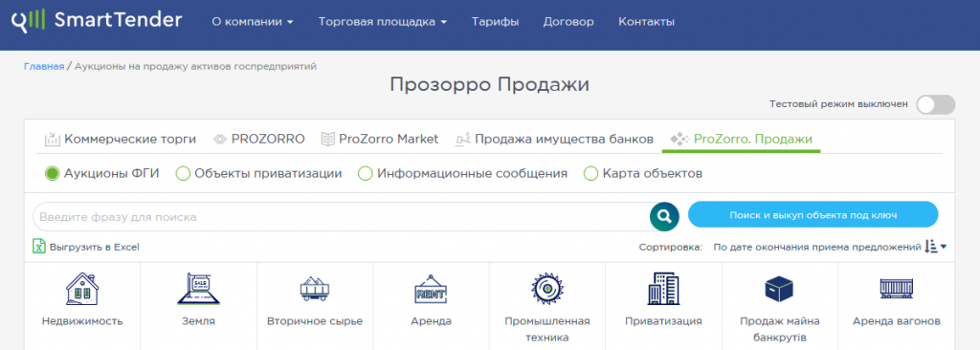
Task: Click Поиск и выкуп объекта под ключ
Action: 813,215
